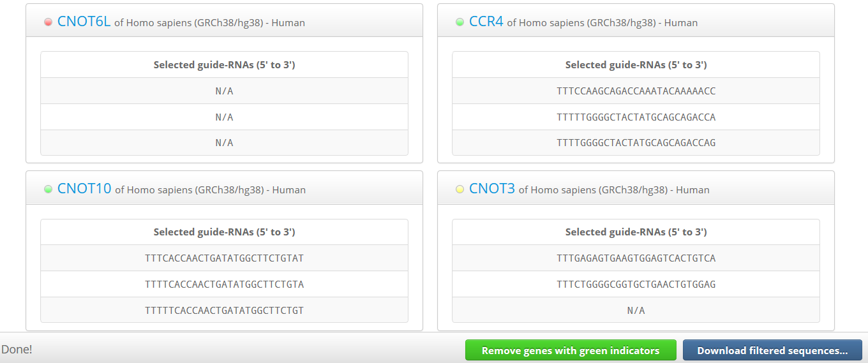
Task: Click the red indicator next to CNOT6L
Action: (48, 22)
